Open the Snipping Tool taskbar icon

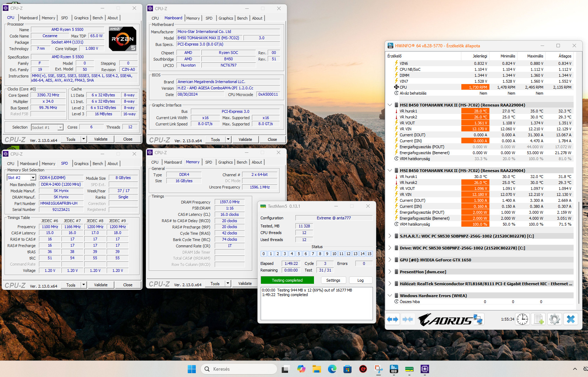(x=379, y=369)
